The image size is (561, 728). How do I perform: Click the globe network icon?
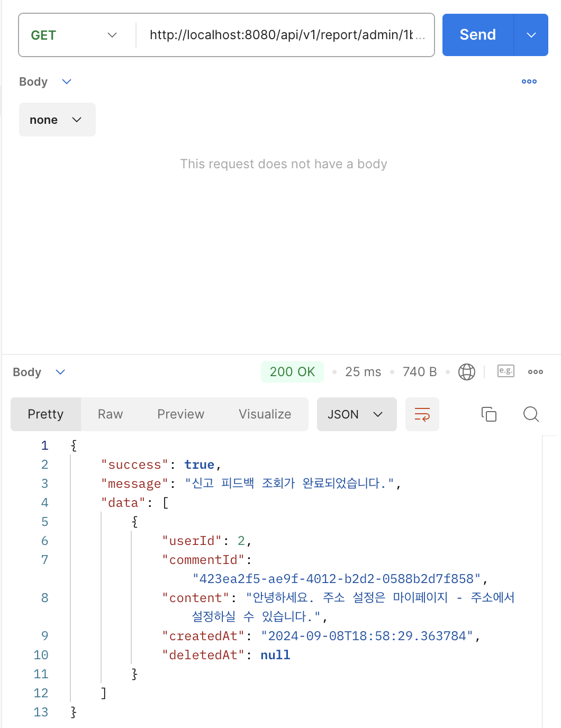coord(466,372)
